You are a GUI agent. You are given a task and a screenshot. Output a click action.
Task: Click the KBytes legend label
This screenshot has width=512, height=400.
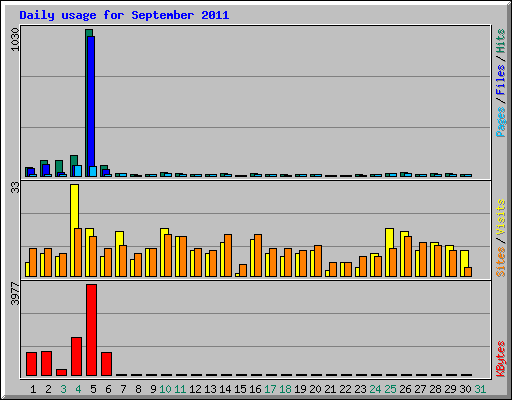pyautogui.click(x=500, y=359)
